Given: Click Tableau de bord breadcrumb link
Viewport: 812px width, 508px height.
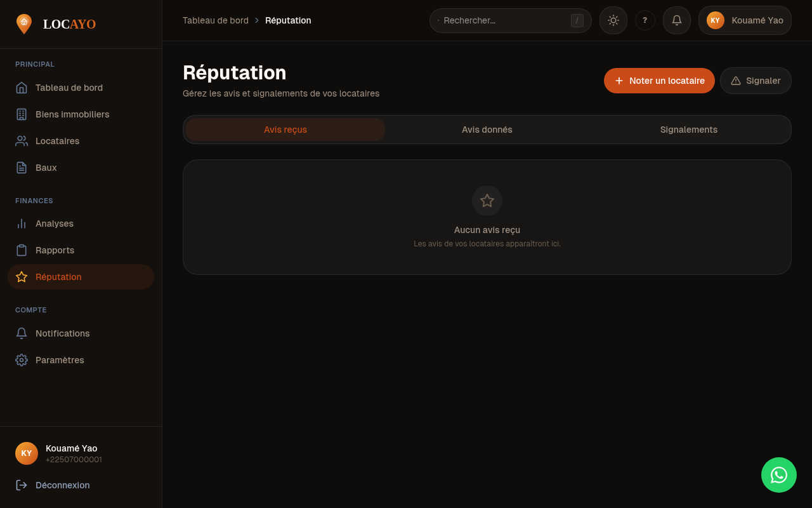Looking at the screenshot, I should 216,20.
